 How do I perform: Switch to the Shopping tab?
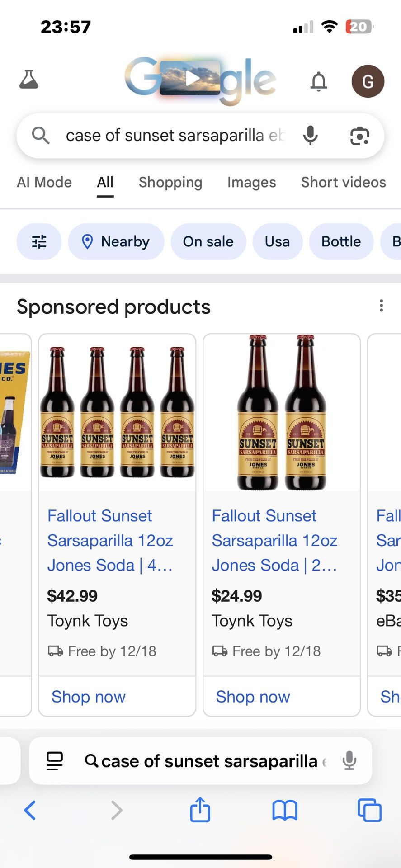(x=170, y=182)
